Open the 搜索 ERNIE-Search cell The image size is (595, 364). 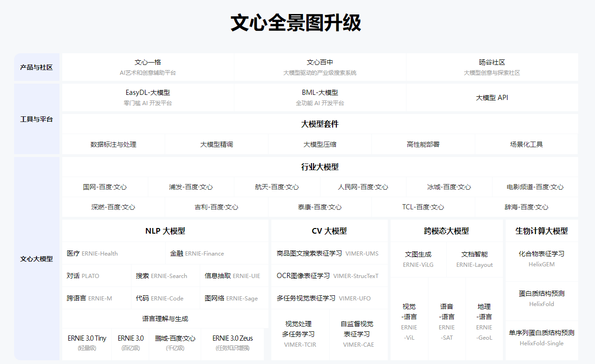tap(166, 276)
